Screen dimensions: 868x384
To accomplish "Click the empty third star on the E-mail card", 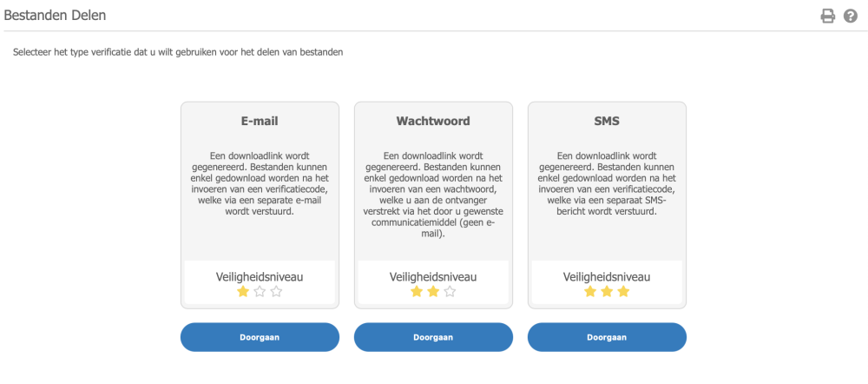I will [276, 292].
